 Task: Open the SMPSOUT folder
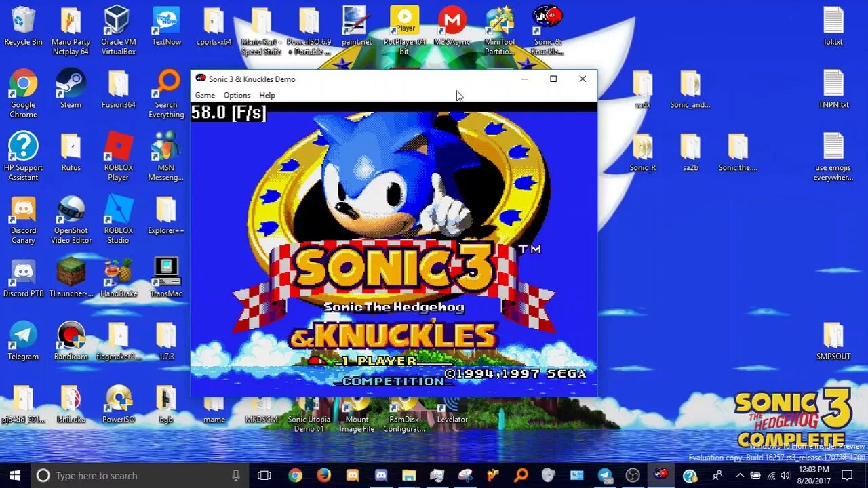[833, 342]
